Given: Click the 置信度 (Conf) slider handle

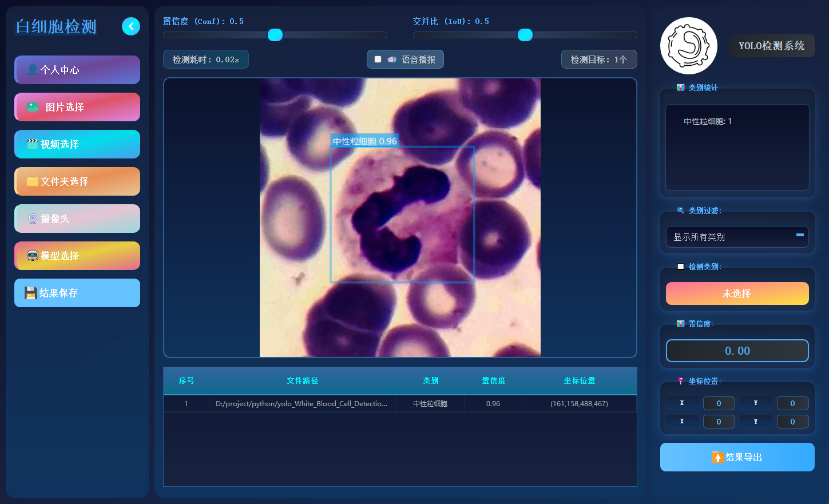Looking at the screenshot, I should 275,35.
